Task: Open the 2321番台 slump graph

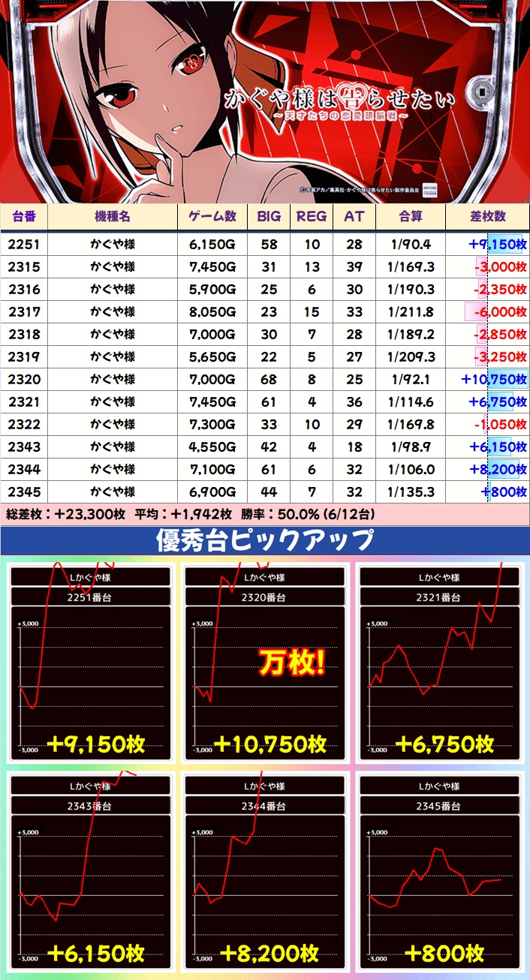Action: pos(439,663)
